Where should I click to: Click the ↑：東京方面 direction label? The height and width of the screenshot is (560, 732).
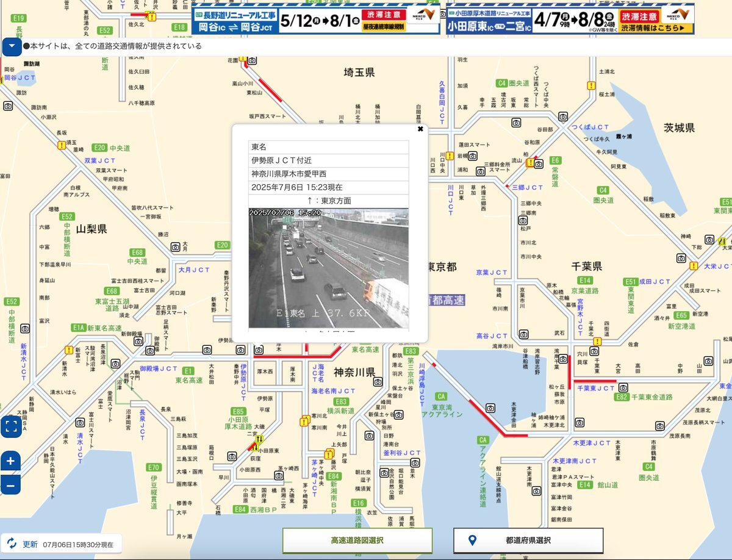pyautogui.click(x=329, y=201)
